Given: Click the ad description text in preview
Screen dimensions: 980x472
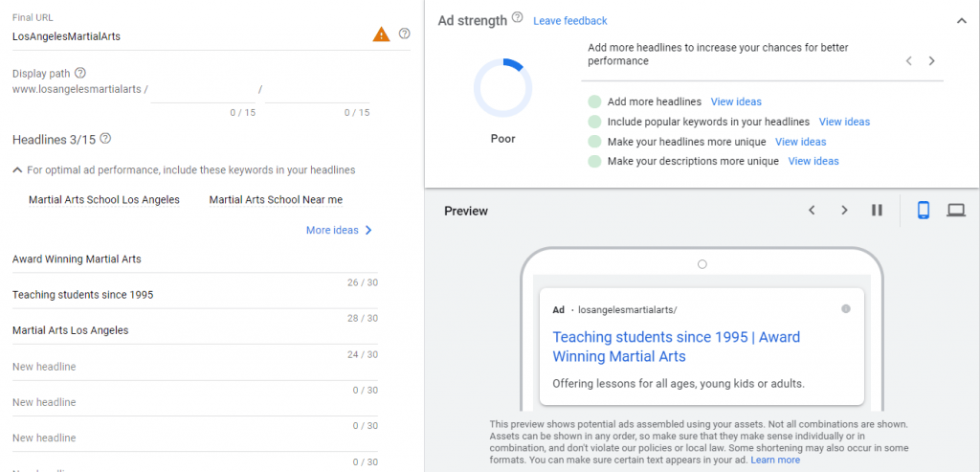Looking at the screenshot, I should click(x=679, y=383).
